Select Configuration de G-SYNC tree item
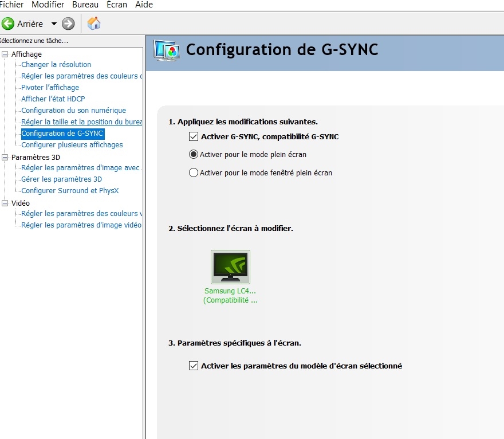504x439 pixels. (x=62, y=134)
